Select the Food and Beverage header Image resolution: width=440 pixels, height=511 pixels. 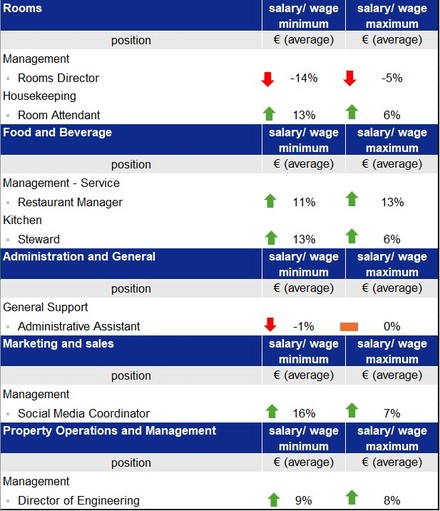57,132
